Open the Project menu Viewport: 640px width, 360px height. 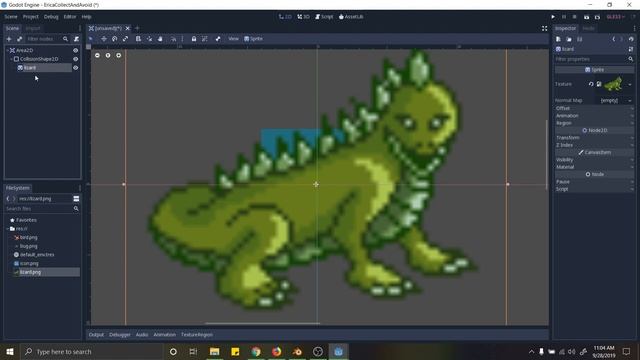31,17
